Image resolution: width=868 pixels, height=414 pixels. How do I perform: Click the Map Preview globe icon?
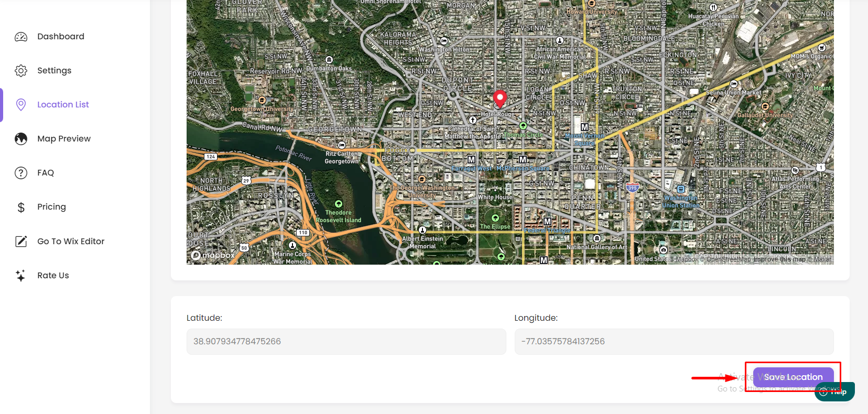(21, 139)
